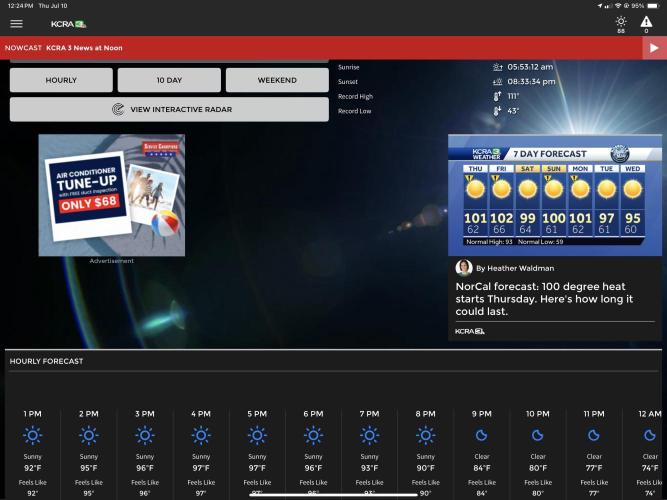Image resolution: width=667 pixels, height=500 pixels.
Task: Select the Hourly Forecast heading
Action: [x=46, y=361]
